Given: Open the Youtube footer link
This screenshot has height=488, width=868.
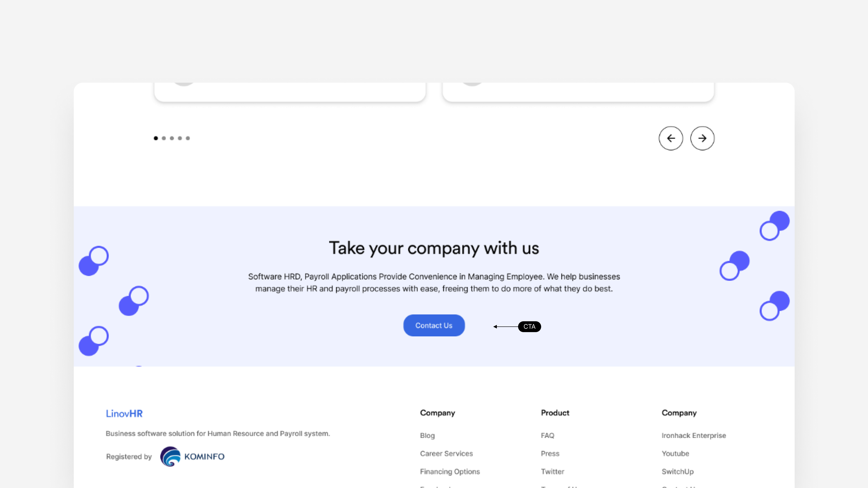Looking at the screenshot, I should 675,453.
